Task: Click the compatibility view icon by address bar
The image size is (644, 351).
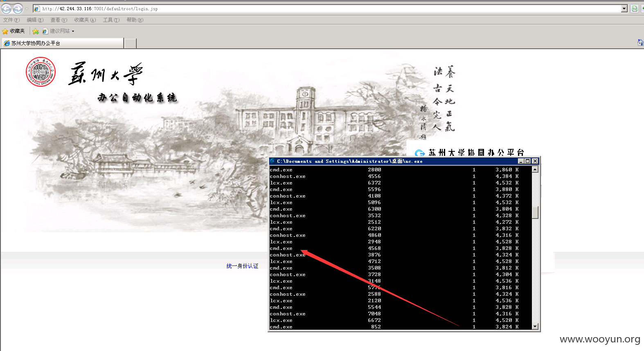Action: [634, 9]
